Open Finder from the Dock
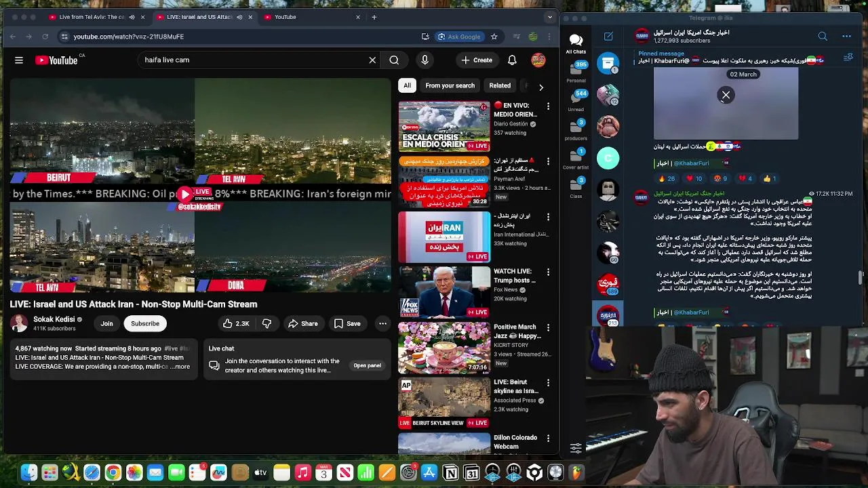The width and height of the screenshot is (868, 488). 28,472
